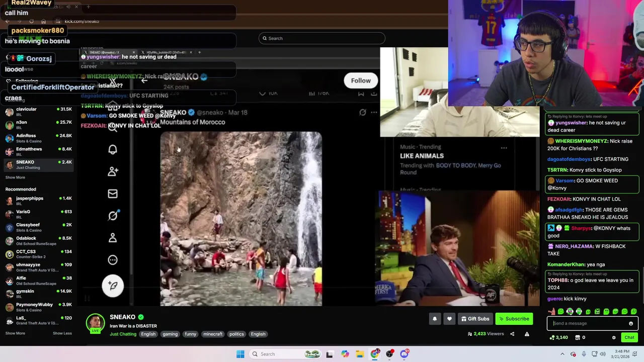Open gymskin in Recommended list

(39, 293)
